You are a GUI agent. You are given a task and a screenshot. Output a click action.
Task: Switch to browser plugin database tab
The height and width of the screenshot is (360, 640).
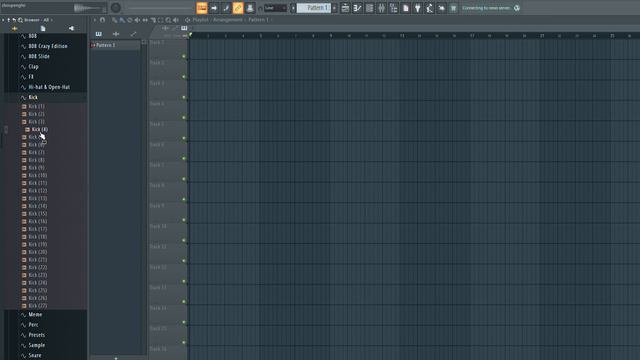pos(71,29)
